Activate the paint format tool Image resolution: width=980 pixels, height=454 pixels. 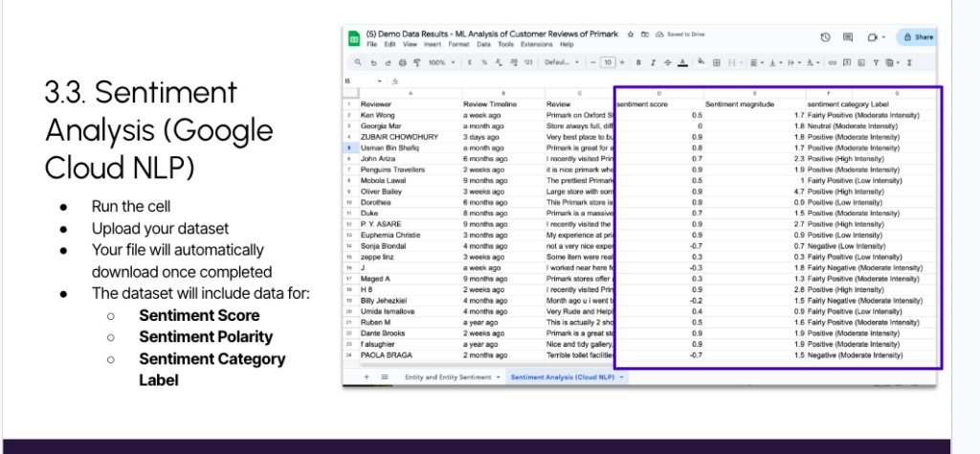417,62
